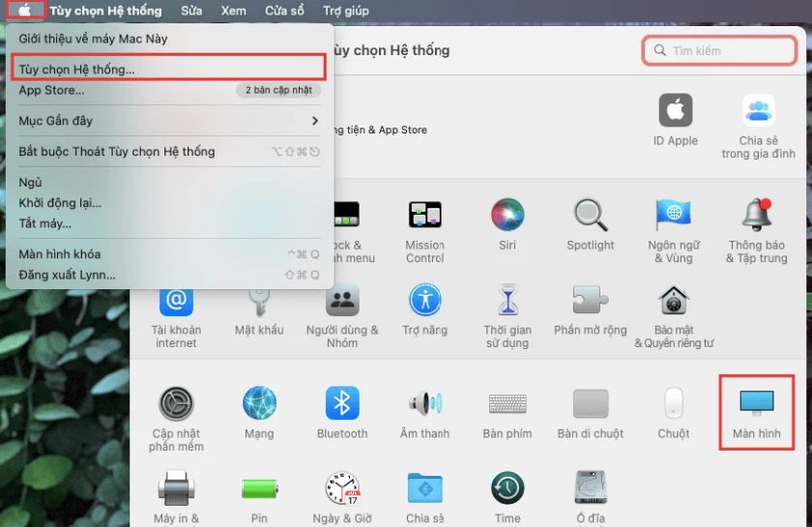Open the Xem menu
This screenshot has width=812, height=527.
[234, 11]
